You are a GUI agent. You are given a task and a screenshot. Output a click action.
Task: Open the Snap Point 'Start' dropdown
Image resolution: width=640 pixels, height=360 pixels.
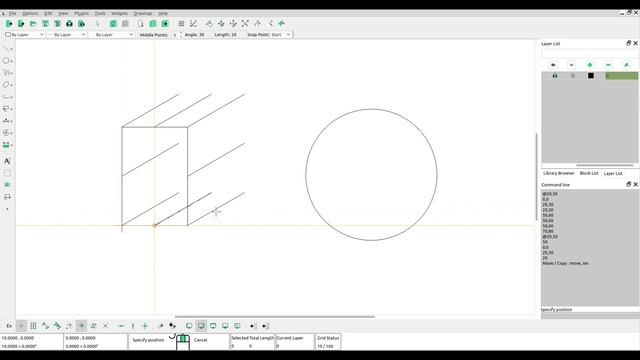[x=280, y=35]
